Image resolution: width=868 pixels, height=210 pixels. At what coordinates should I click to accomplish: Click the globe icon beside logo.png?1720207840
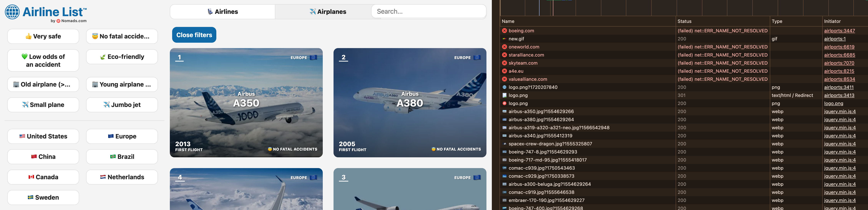click(505, 87)
